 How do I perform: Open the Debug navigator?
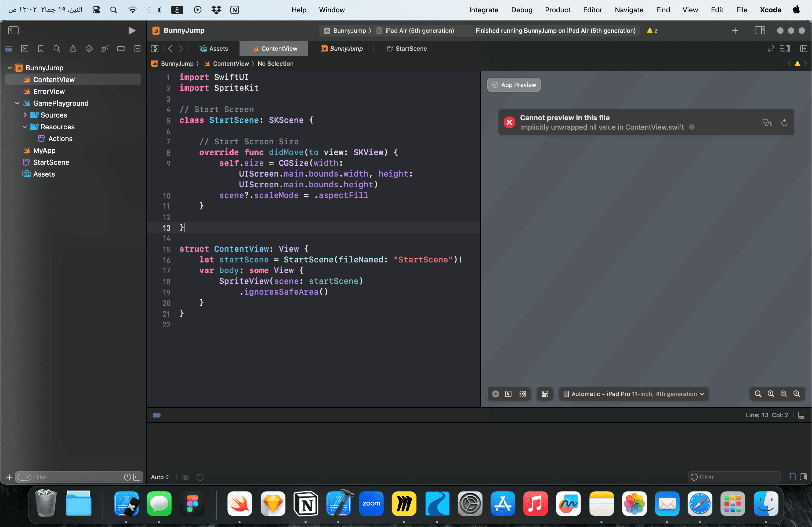click(105, 49)
